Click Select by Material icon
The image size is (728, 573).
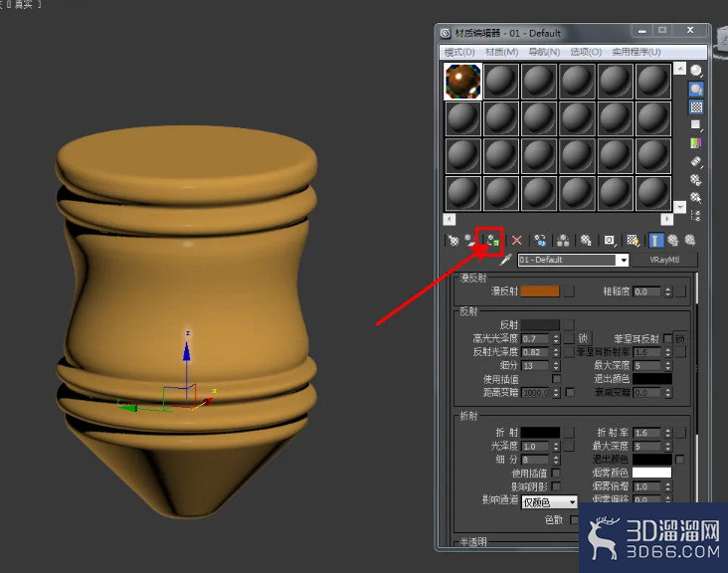pos(695,197)
